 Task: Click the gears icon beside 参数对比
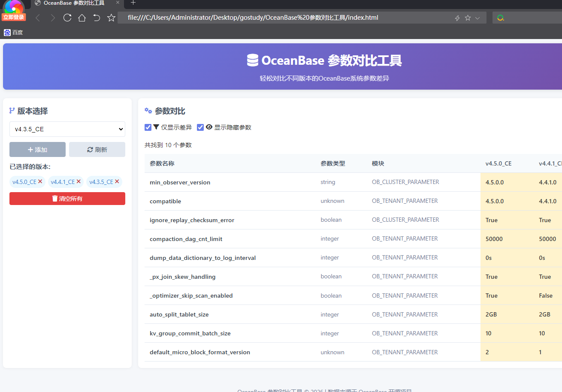pos(148,111)
